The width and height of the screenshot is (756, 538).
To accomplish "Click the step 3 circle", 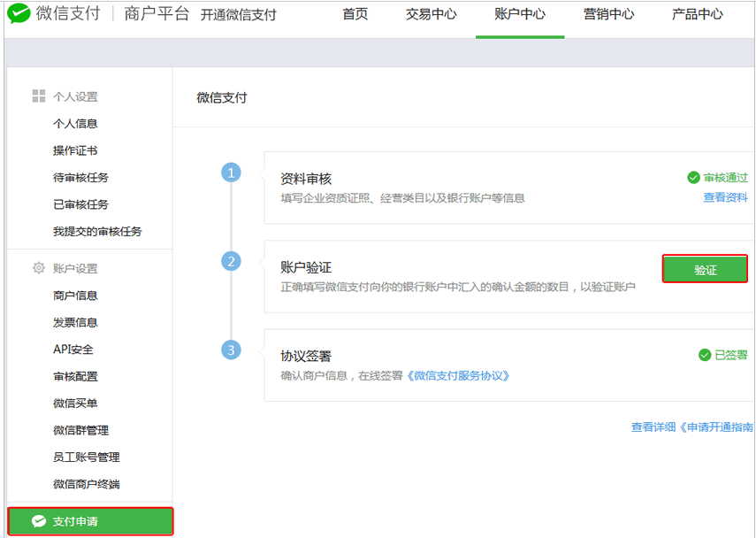I will click(x=231, y=350).
